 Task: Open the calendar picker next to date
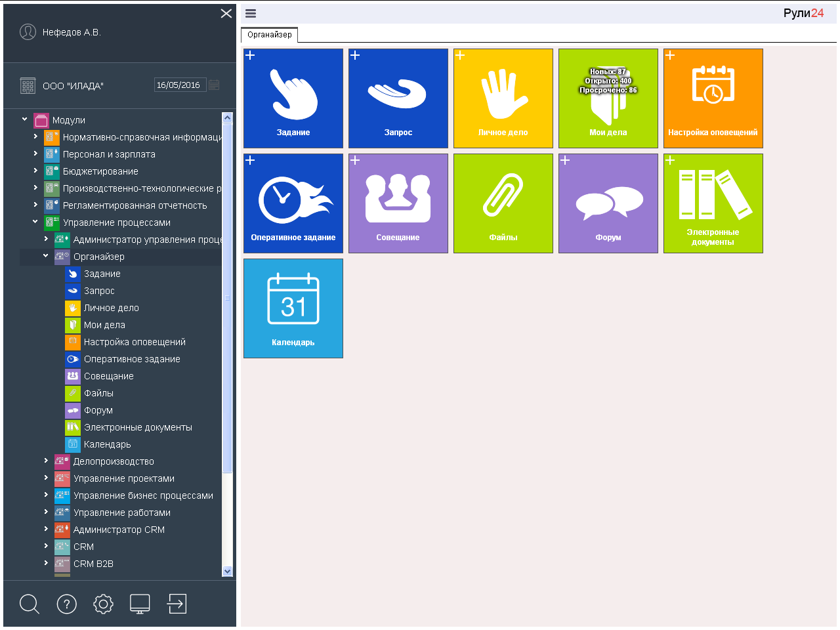214,85
